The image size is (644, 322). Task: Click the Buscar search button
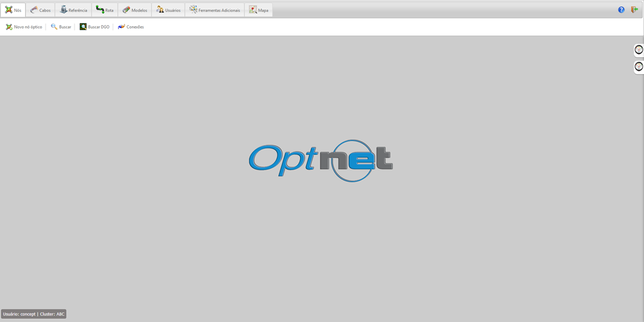pyautogui.click(x=61, y=27)
